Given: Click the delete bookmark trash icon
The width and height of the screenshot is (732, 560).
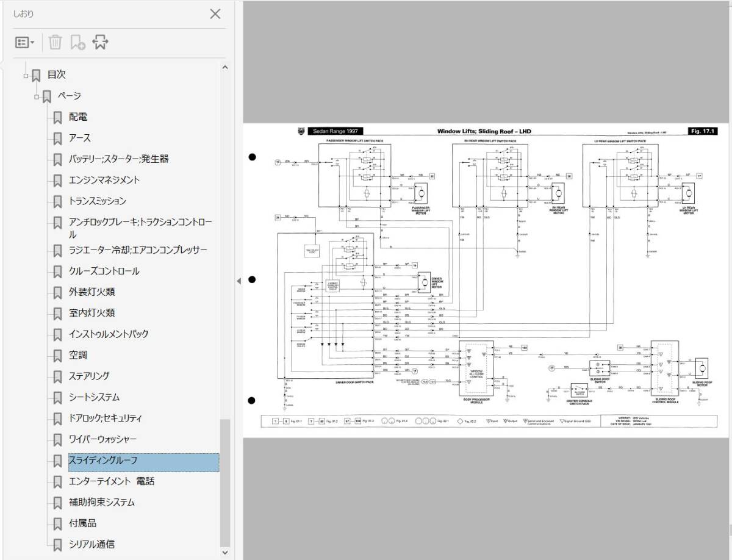Looking at the screenshot, I should coord(55,42).
